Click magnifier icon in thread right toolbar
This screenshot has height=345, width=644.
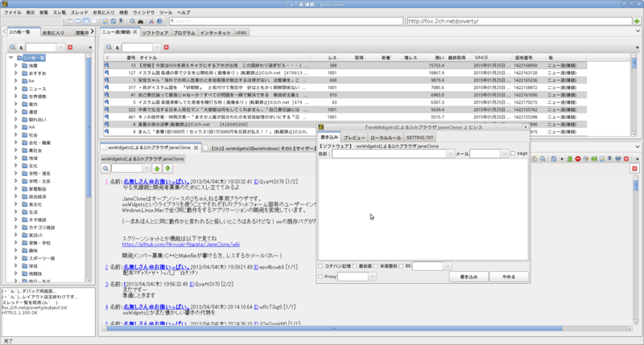pyautogui.click(x=543, y=158)
